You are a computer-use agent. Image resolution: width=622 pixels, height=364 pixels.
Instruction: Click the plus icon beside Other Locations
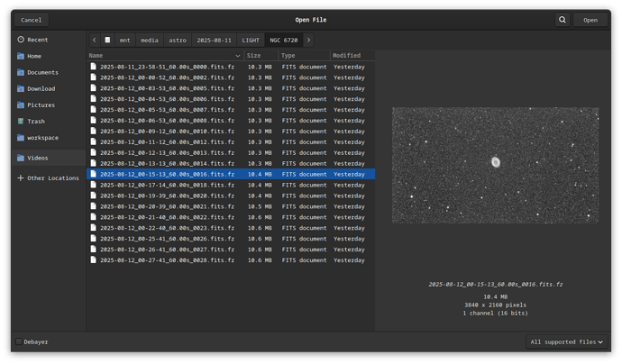click(21, 178)
